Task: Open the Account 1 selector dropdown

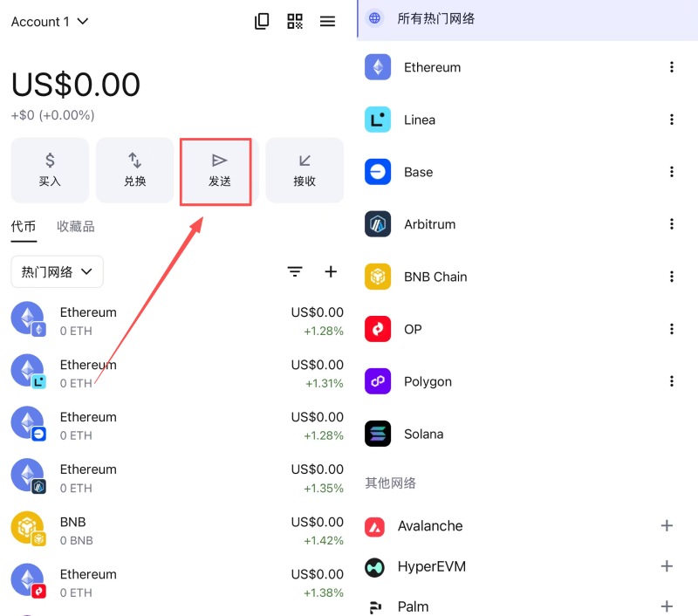Action: 50,21
